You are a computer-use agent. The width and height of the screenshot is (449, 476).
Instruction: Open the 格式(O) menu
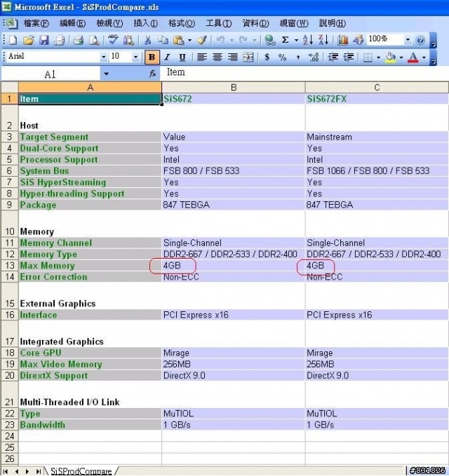[x=182, y=23]
